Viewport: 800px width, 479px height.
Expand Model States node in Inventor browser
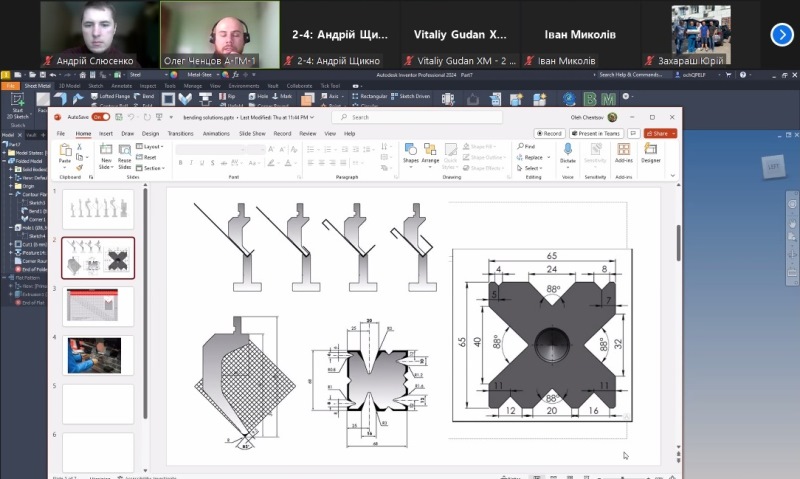coord(5,153)
